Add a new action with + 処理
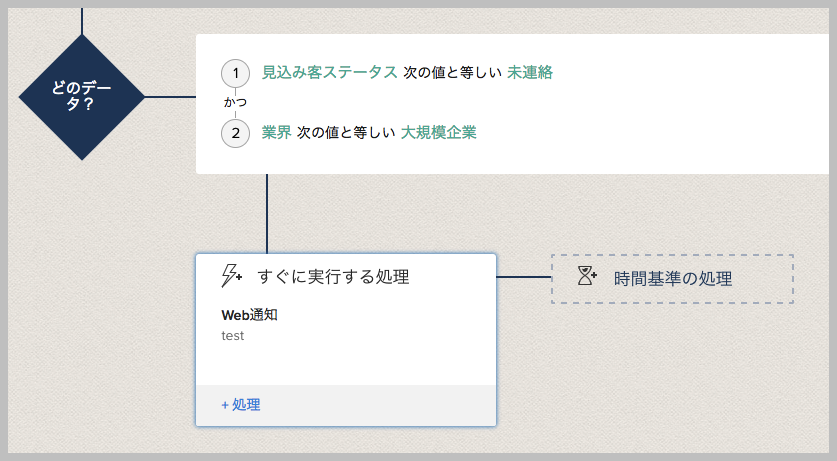Viewport: 837px width, 461px height. click(x=241, y=405)
